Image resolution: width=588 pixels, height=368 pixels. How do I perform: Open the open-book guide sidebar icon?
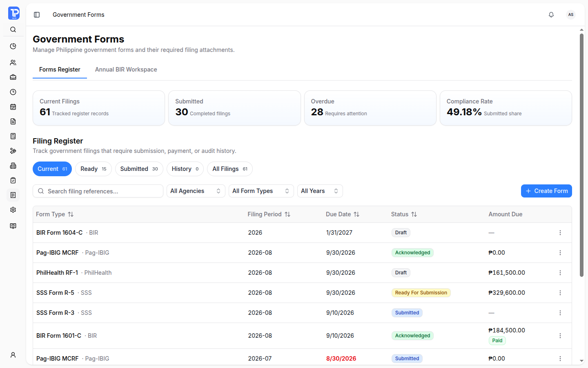click(x=13, y=226)
